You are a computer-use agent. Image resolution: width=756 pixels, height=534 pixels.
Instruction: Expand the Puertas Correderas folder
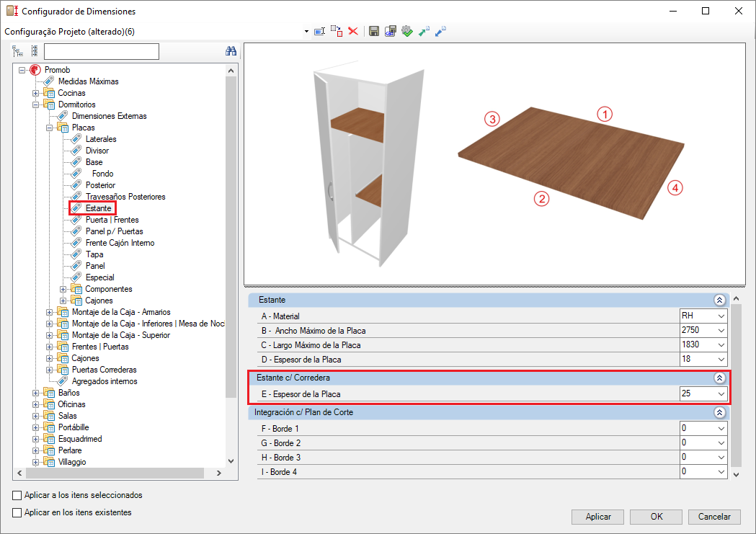(49, 370)
